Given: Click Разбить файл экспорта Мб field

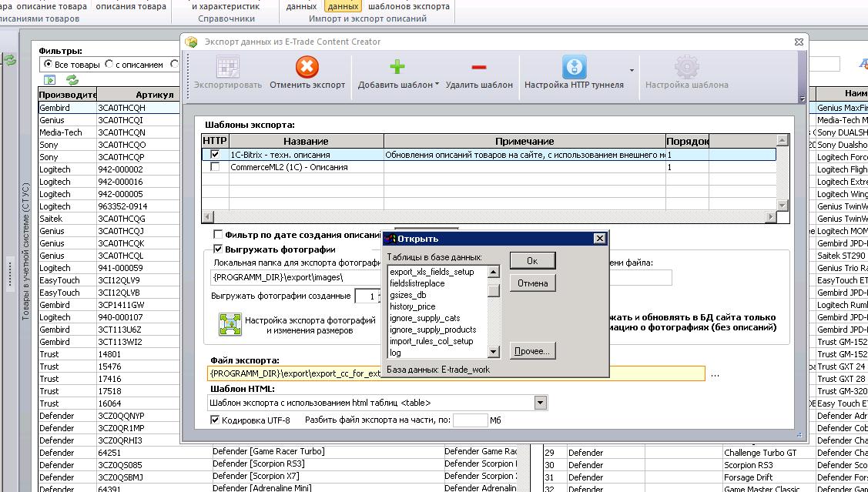Looking at the screenshot, I should 470,420.
